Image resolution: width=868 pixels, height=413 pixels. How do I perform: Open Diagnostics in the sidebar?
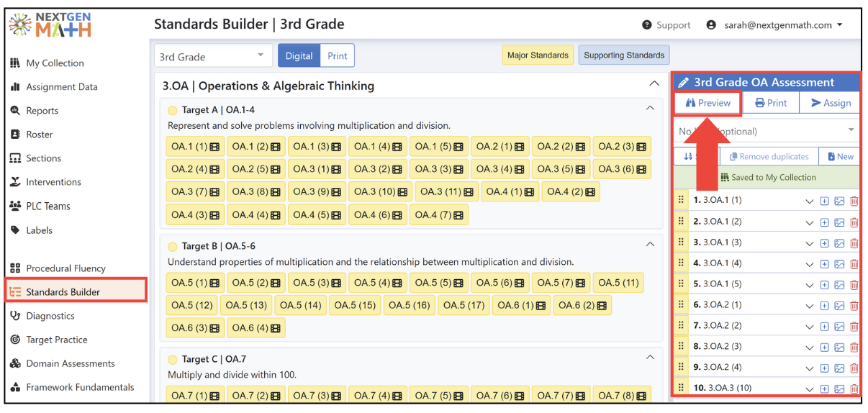[x=42, y=316]
